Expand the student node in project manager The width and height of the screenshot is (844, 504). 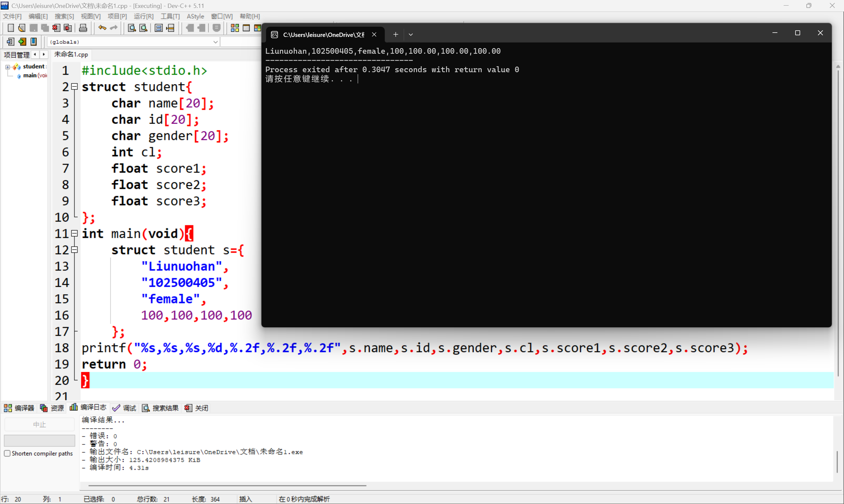8,67
